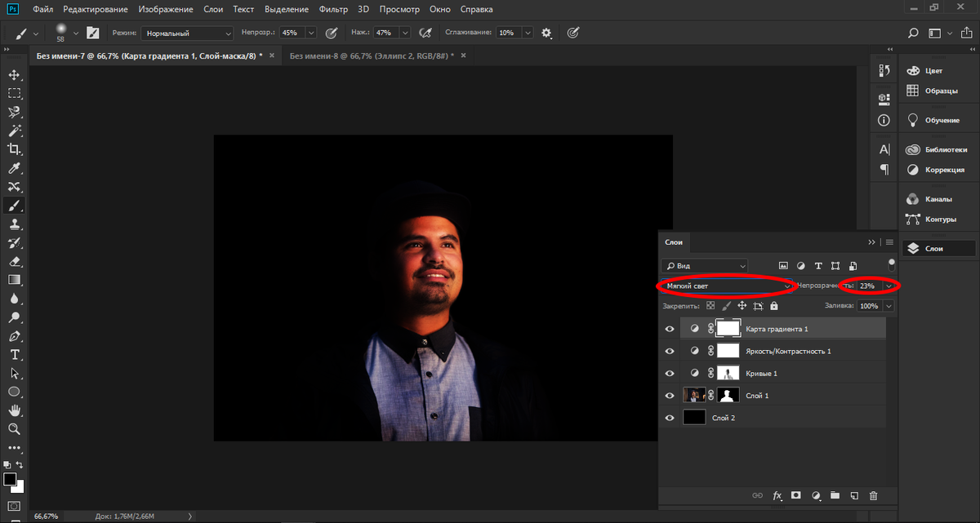
Task: Click the foreground color swatch
Action: (x=10, y=479)
